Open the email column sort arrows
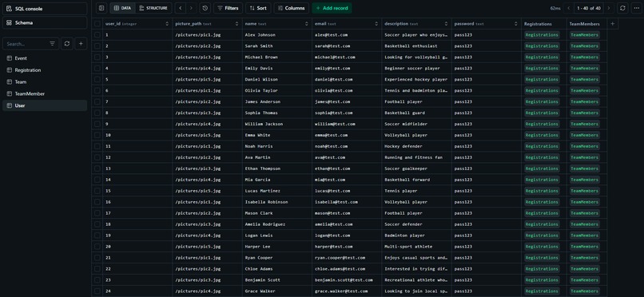 (376, 24)
